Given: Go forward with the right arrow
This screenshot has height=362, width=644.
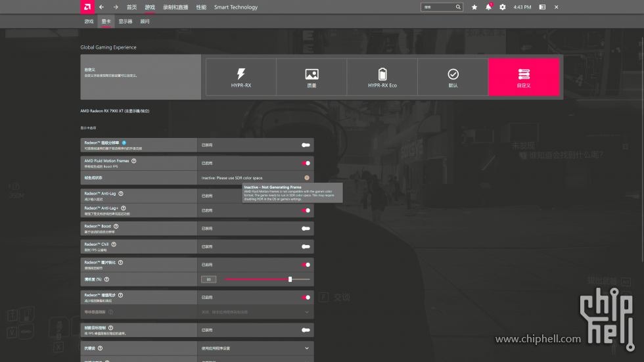Looking at the screenshot, I should point(116,7).
